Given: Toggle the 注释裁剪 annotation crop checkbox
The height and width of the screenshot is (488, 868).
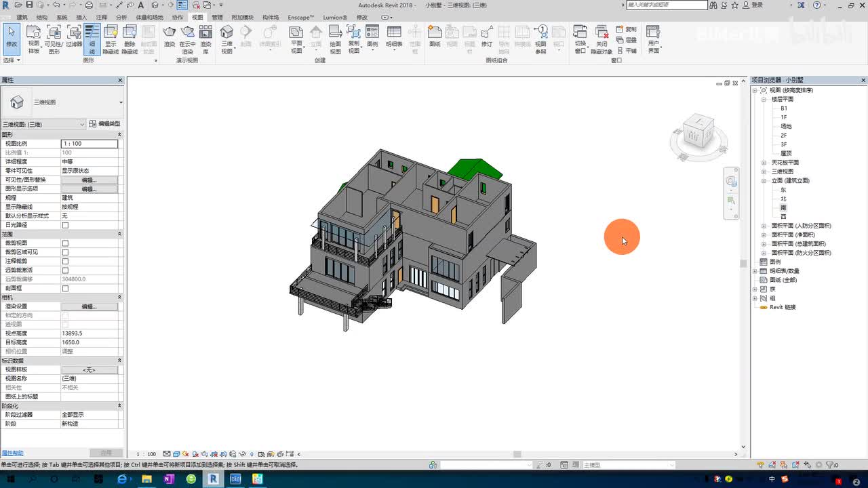Looking at the screenshot, I should pyautogui.click(x=65, y=261).
